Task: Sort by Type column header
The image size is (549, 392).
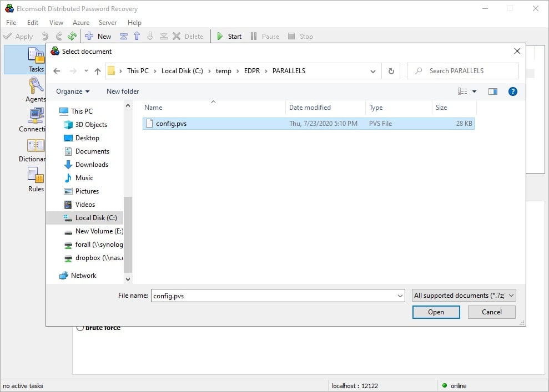Action: [x=399, y=108]
